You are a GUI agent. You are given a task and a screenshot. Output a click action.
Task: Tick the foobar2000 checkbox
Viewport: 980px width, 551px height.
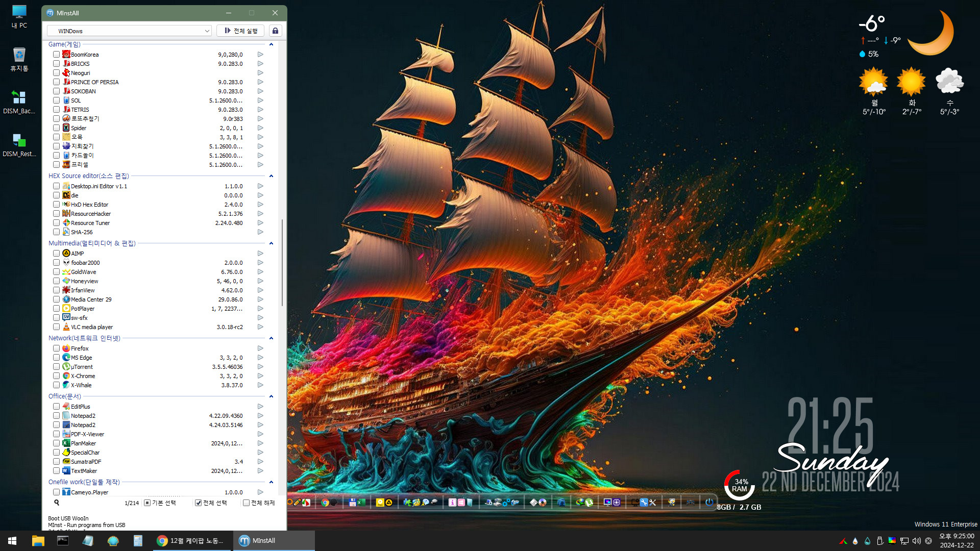tap(57, 263)
